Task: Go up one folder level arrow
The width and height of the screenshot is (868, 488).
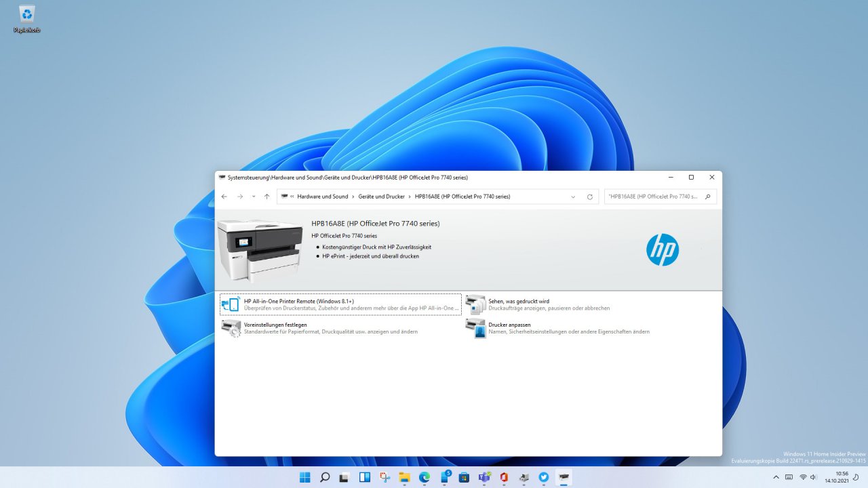Action: click(267, 197)
